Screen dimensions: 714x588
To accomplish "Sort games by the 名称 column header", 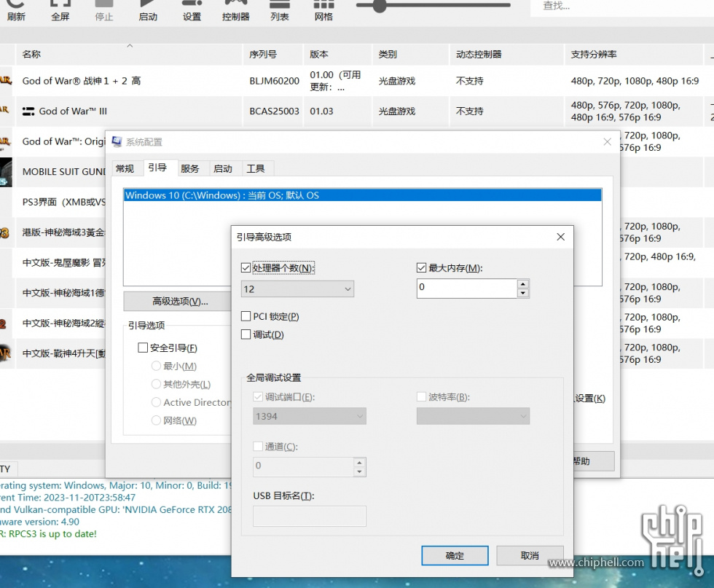I will [x=130, y=54].
